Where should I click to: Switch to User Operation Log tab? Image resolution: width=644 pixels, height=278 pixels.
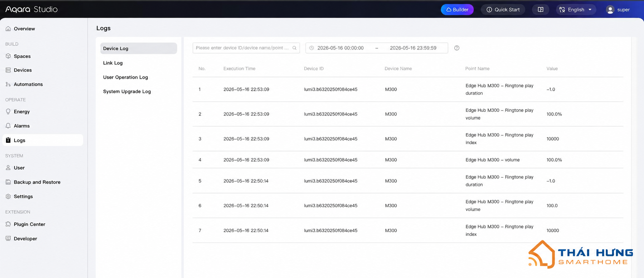point(125,77)
